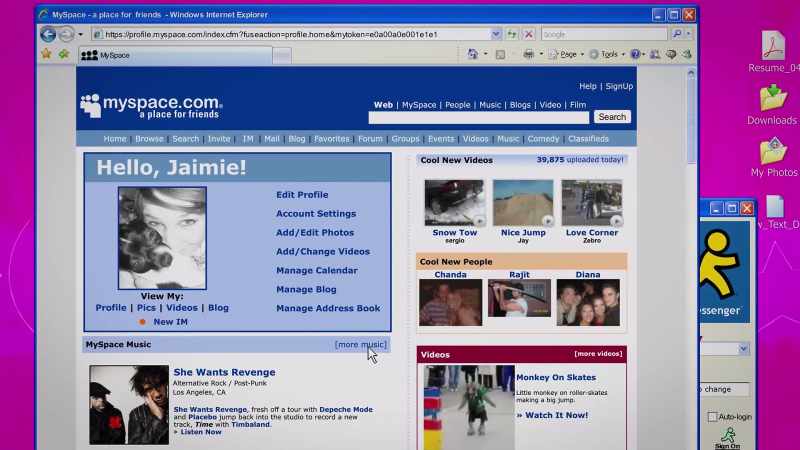Select the Web search category

coord(383,105)
